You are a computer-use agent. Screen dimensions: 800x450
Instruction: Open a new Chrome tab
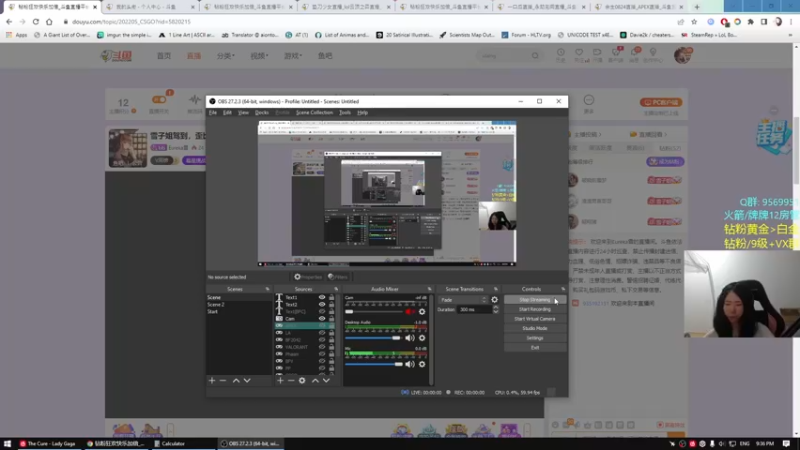(697, 7)
